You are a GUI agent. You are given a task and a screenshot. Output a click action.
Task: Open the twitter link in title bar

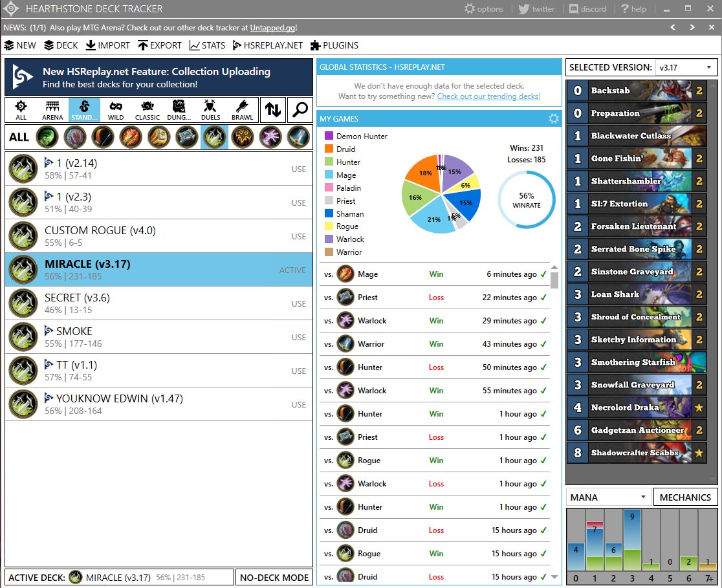click(x=536, y=9)
